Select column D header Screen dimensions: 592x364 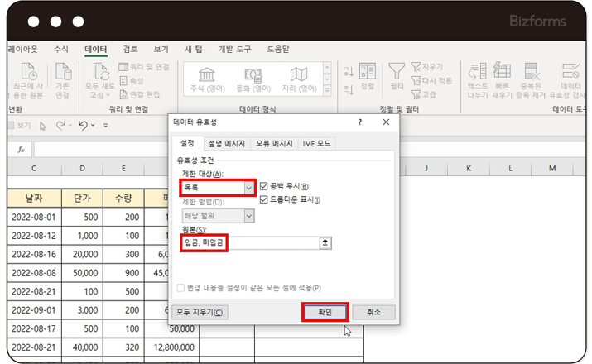(x=82, y=168)
